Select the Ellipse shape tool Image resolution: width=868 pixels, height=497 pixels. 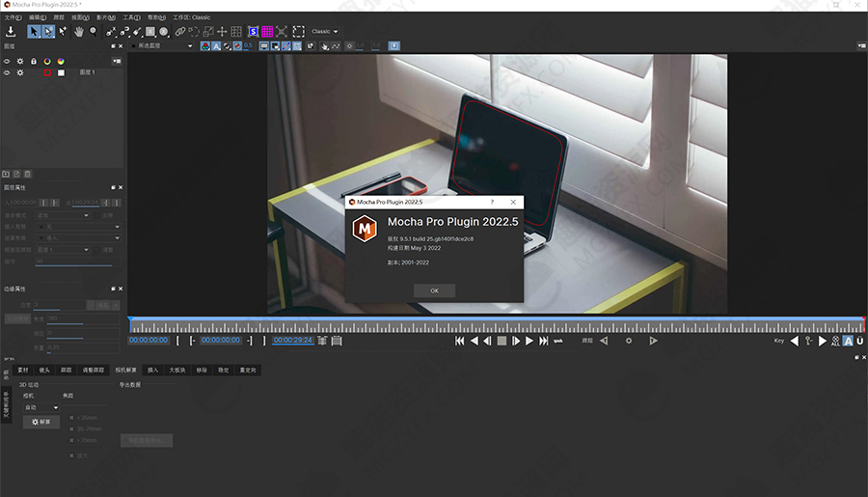(164, 32)
